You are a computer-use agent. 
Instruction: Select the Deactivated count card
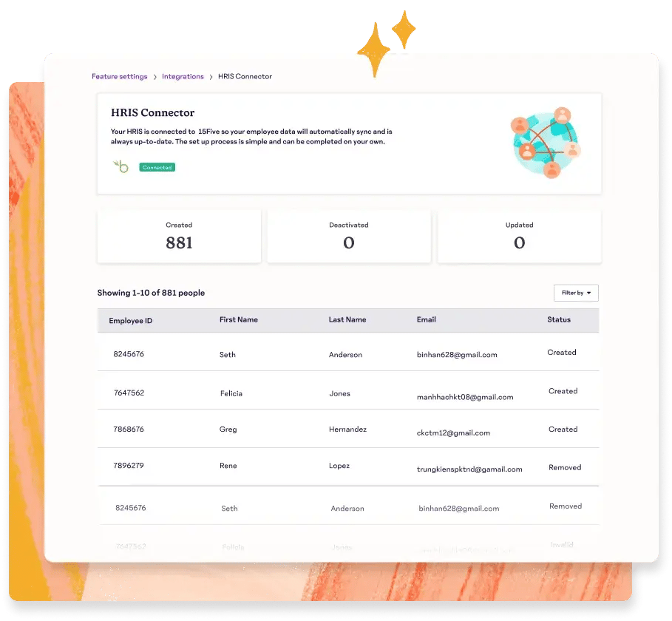[349, 236]
